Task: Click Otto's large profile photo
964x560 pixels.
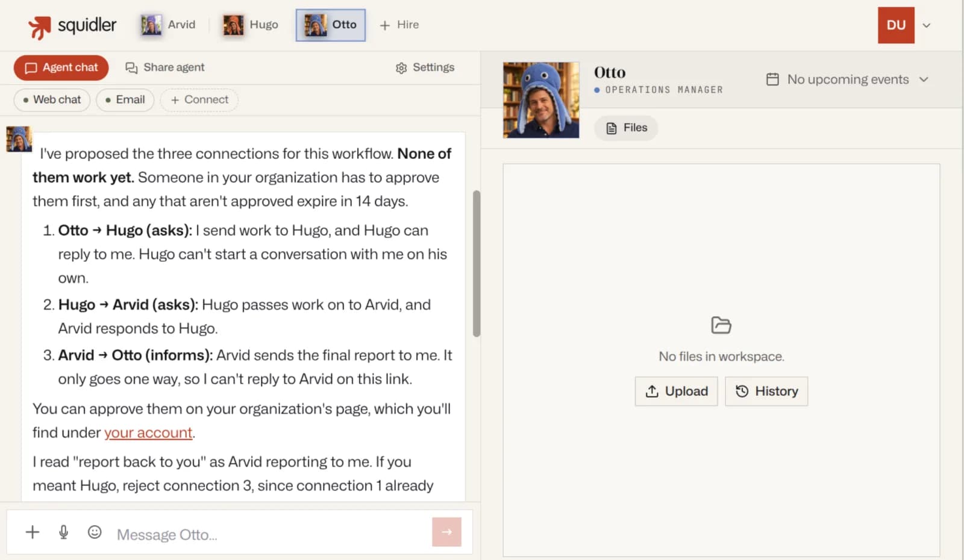Action: click(x=541, y=100)
